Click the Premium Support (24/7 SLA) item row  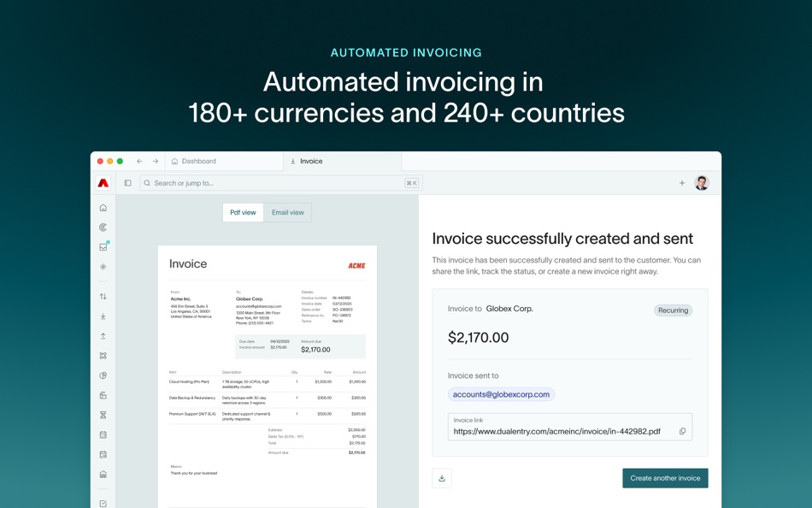[x=268, y=416]
